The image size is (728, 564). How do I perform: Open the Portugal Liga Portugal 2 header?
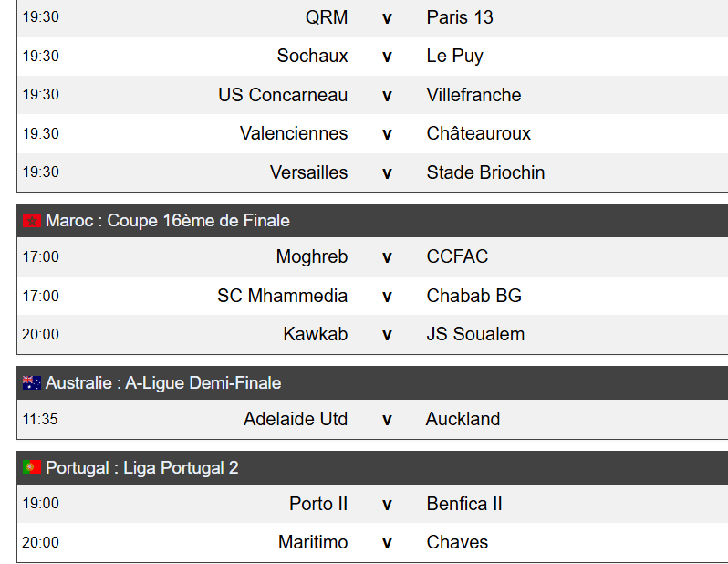pyautogui.click(x=372, y=467)
